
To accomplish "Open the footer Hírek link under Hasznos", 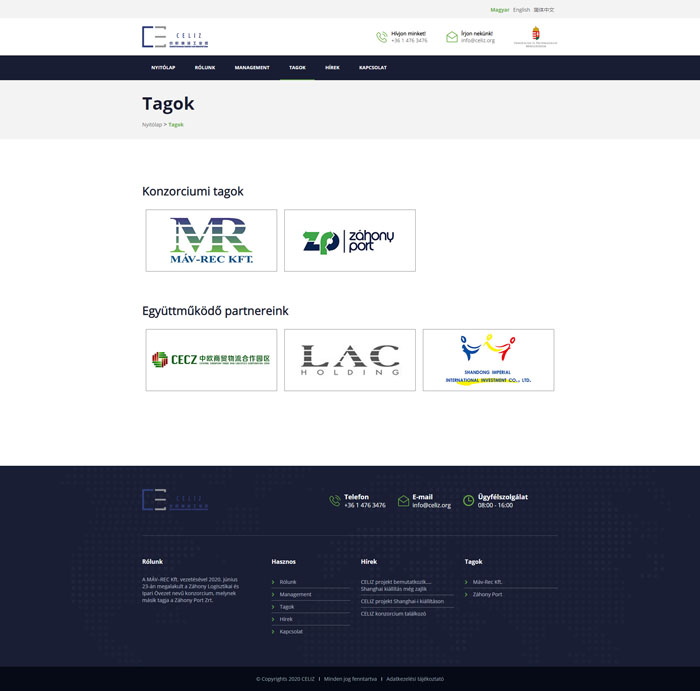I will pos(286,619).
